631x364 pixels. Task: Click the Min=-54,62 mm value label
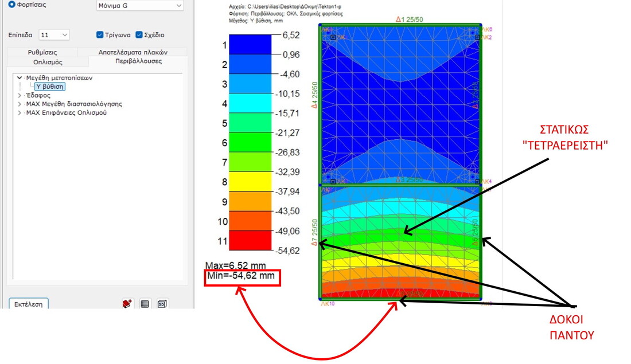[240, 277]
